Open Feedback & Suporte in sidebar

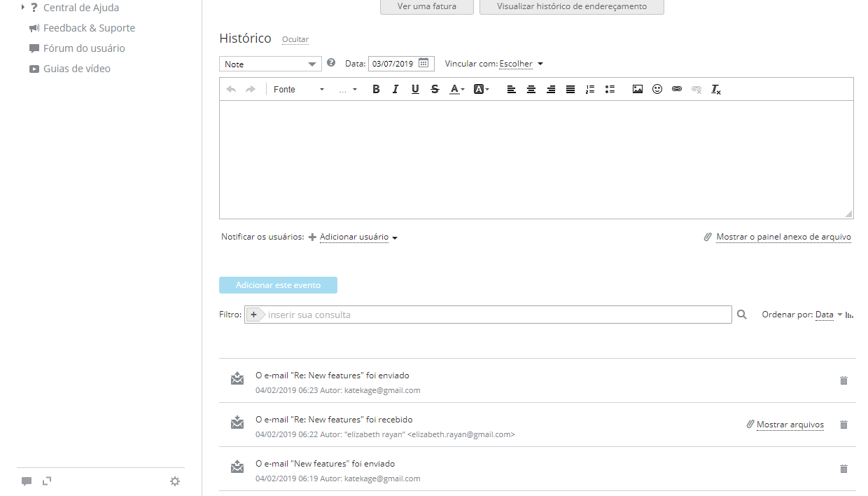(x=89, y=28)
